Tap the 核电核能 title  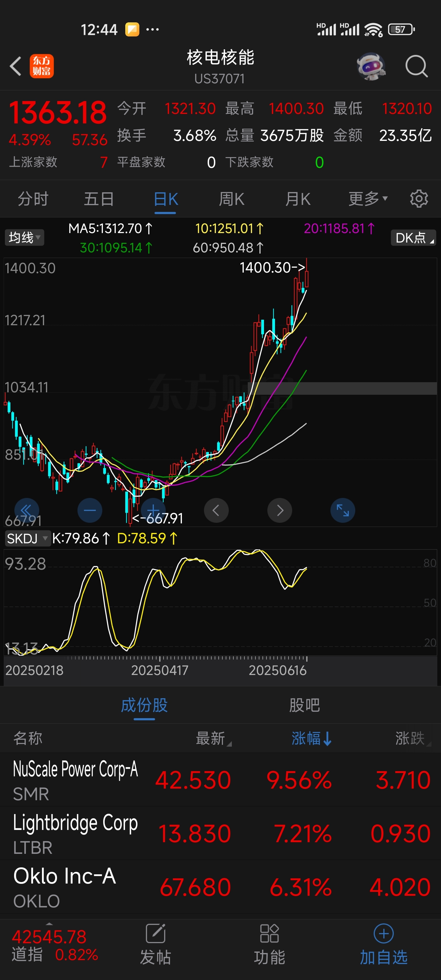[220, 58]
